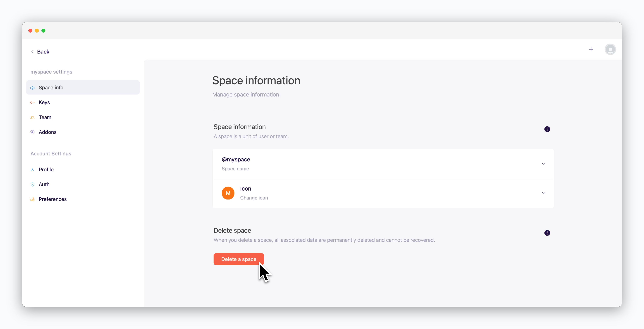The width and height of the screenshot is (644, 329).
Task: Click 'A space is a unit' description
Action: click(251, 136)
